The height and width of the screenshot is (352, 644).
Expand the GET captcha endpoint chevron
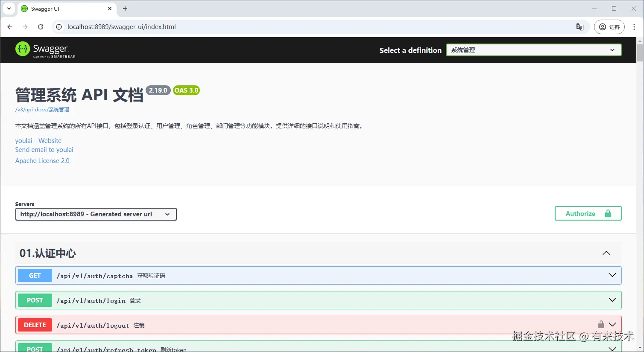[x=612, y=275]
